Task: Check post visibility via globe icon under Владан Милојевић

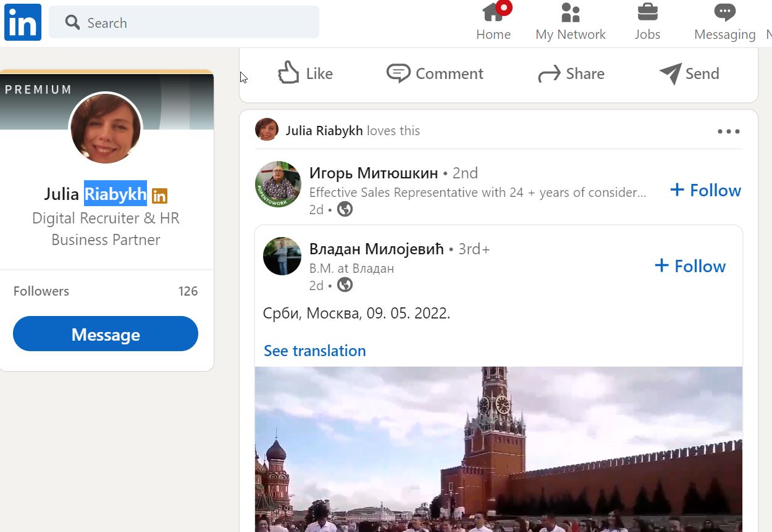Action: tap(345, 285)
